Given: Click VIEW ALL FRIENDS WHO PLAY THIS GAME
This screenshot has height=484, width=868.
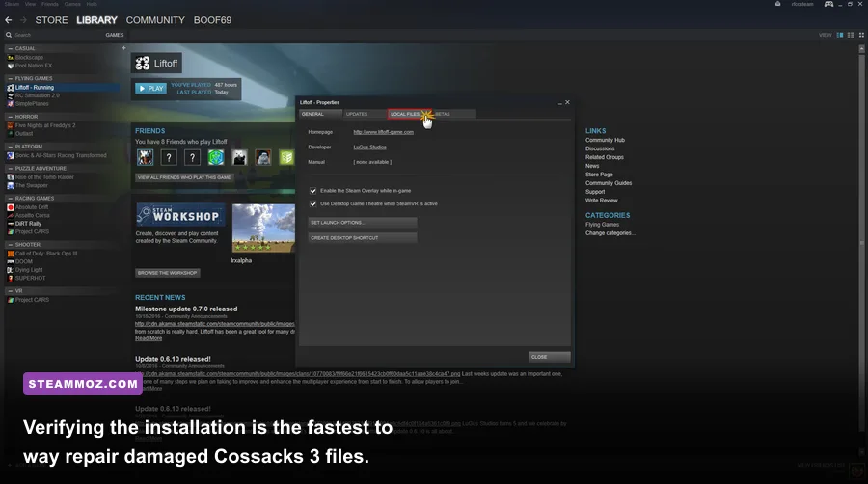Looking at the screenshot, I should pos(184,177).
